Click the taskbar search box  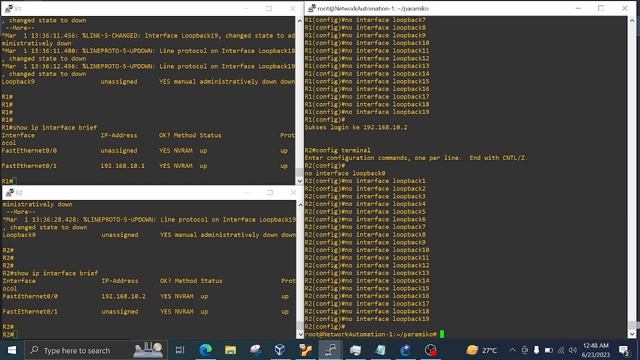pos(96,350)
